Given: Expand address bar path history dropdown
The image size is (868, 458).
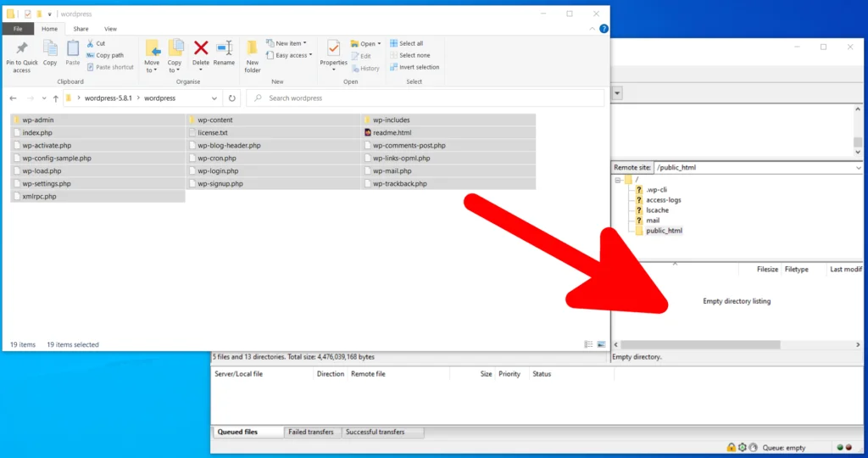Looking at the screenshot, I should [214, 98].
